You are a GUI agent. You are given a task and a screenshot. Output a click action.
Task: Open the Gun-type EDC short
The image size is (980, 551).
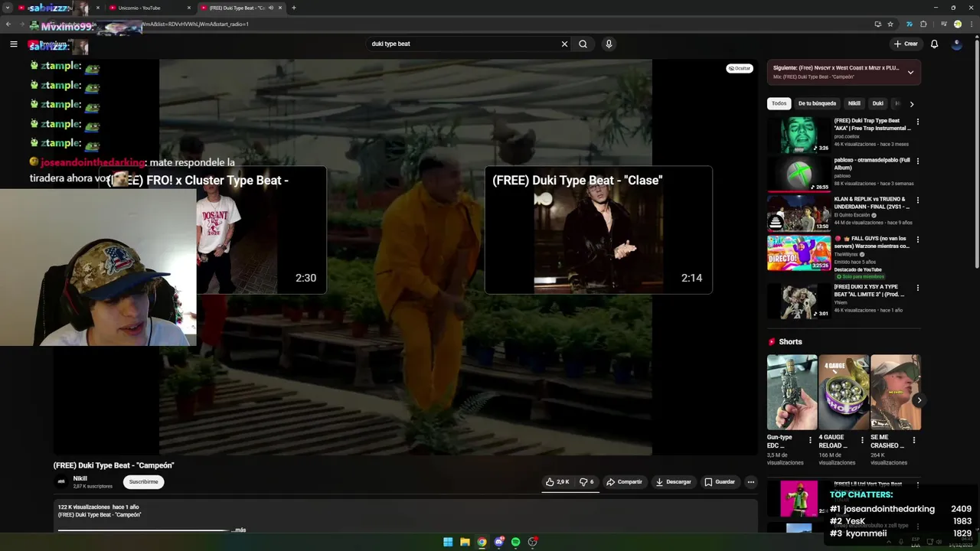(792, 392)
